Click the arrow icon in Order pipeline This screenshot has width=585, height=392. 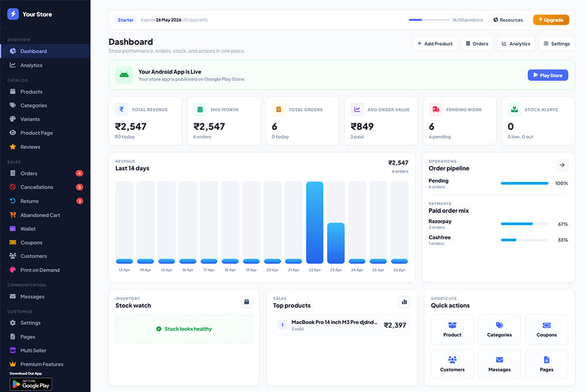point(562,165)
